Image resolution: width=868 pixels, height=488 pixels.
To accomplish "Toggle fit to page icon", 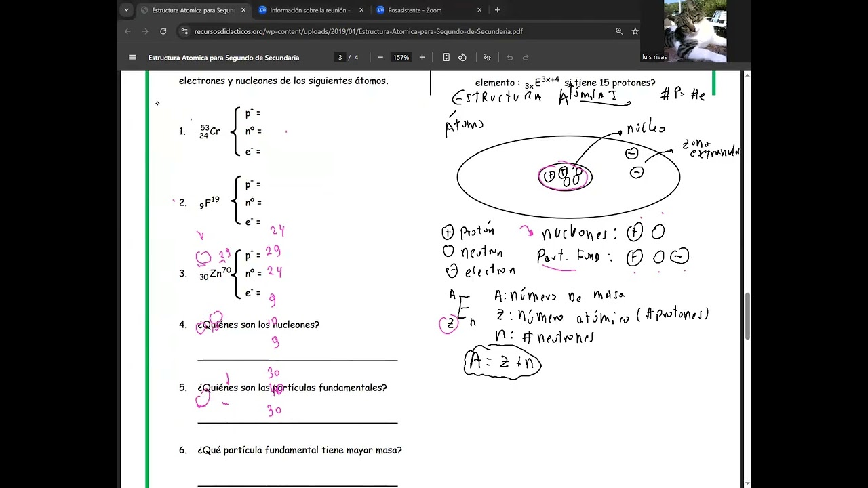I will [446, 58].
